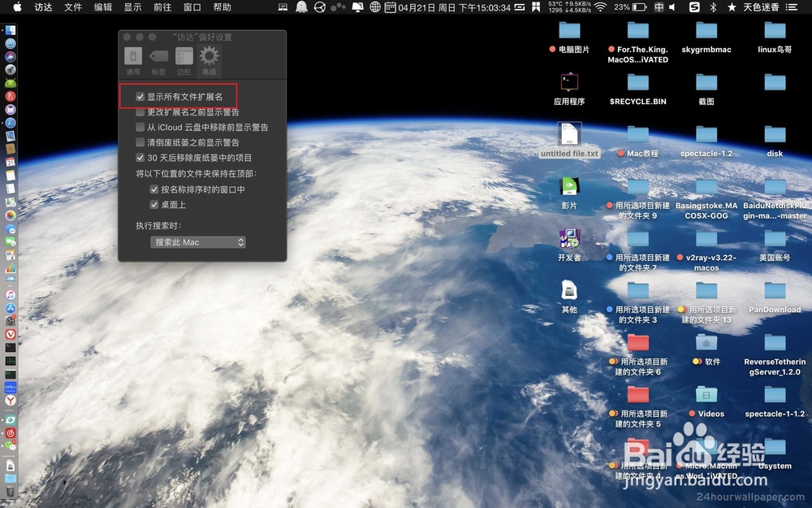
Task: Select the untitled file.txt document
Action: (x=569, y=134)
